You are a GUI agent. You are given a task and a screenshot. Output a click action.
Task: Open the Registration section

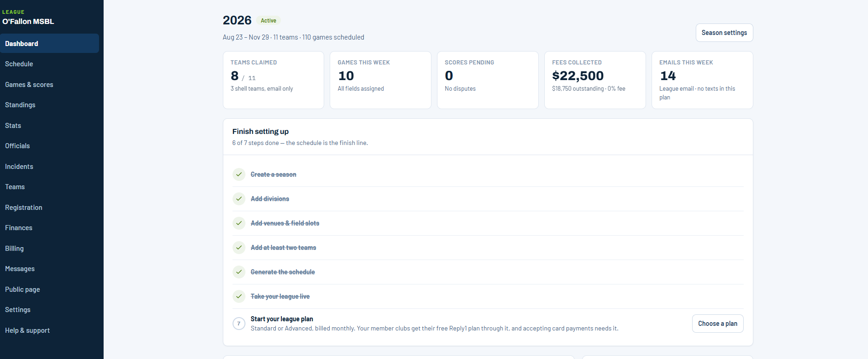tap(49, 208)
